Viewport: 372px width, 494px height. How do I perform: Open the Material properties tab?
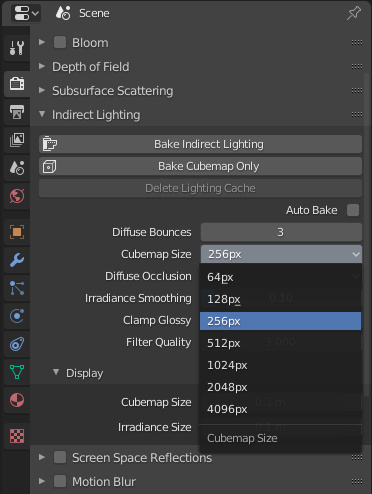tap(17, 400)
